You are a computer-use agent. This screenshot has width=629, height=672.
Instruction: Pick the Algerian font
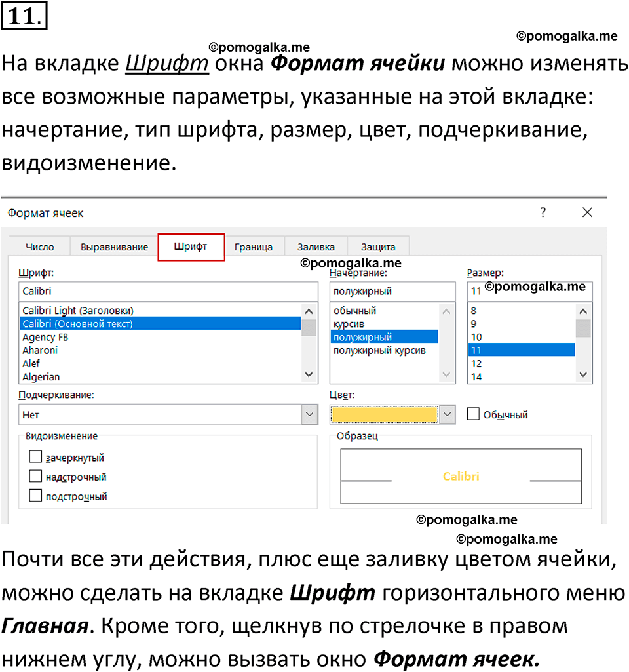(160, 377)
